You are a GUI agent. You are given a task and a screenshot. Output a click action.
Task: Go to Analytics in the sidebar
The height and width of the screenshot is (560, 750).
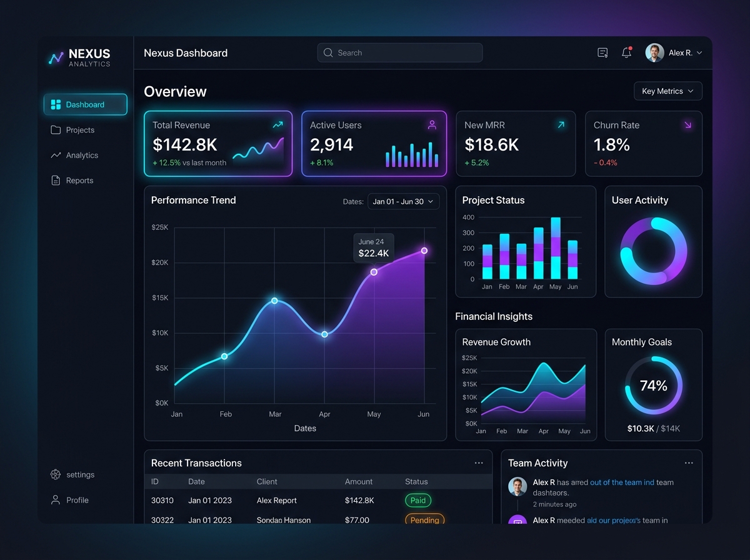pos(74,155)
